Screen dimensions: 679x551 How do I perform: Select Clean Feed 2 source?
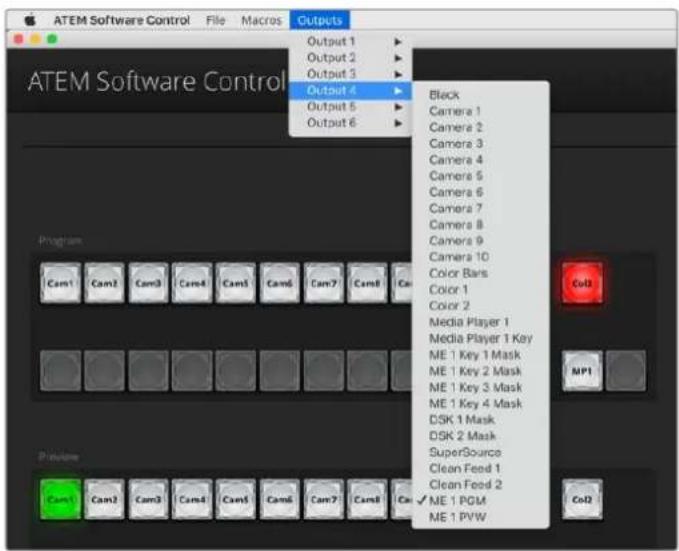(481, 485)
